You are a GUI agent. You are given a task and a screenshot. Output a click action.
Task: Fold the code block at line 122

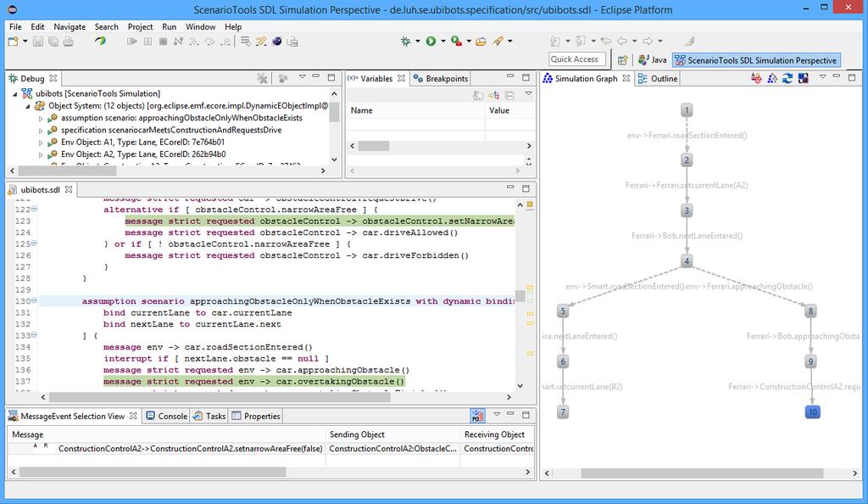34,209
